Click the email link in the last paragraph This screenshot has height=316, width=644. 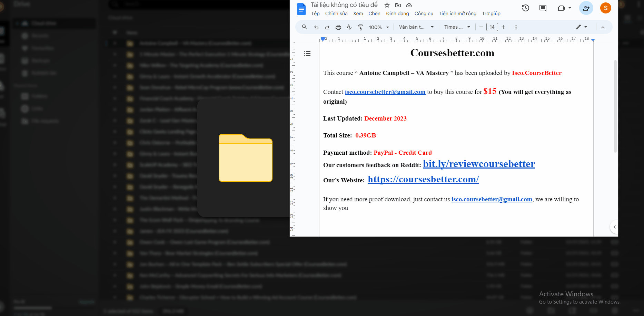[492, 199]
